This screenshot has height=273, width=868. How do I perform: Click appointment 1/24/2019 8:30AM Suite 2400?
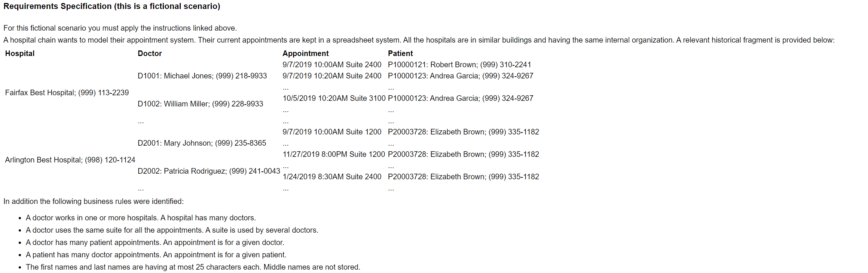[332, 177]
